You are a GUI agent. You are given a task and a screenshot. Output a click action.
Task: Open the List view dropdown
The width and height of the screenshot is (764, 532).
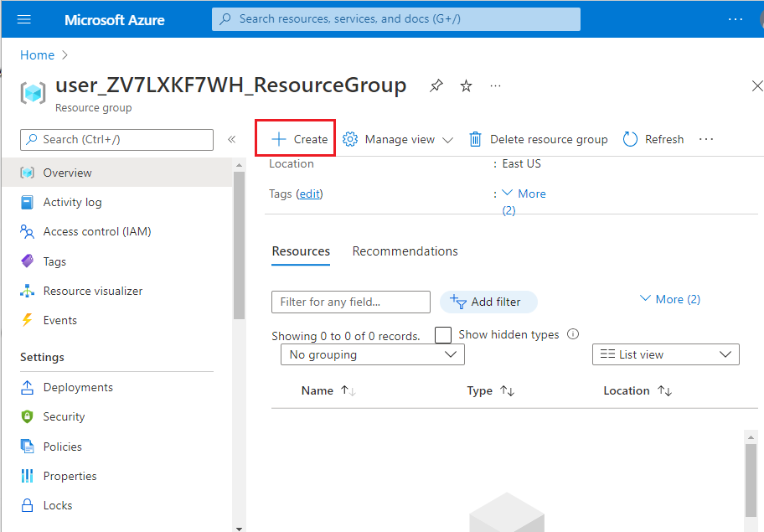665,355
